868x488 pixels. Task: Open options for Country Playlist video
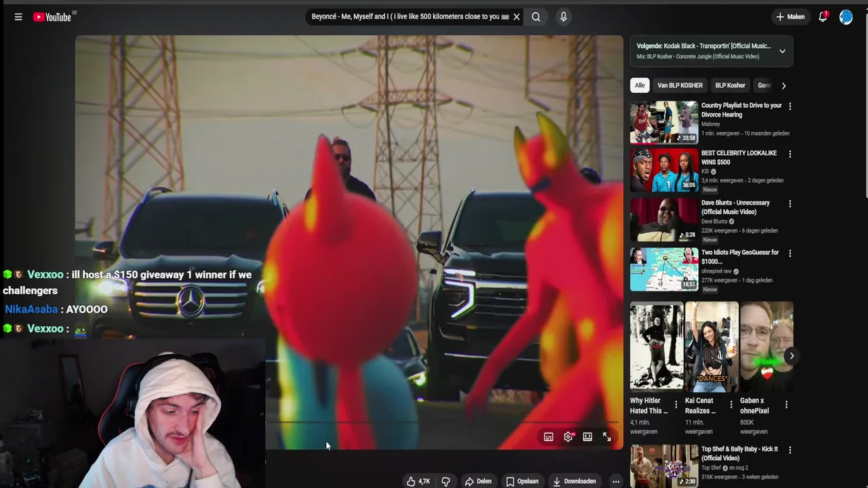[789, 106]
